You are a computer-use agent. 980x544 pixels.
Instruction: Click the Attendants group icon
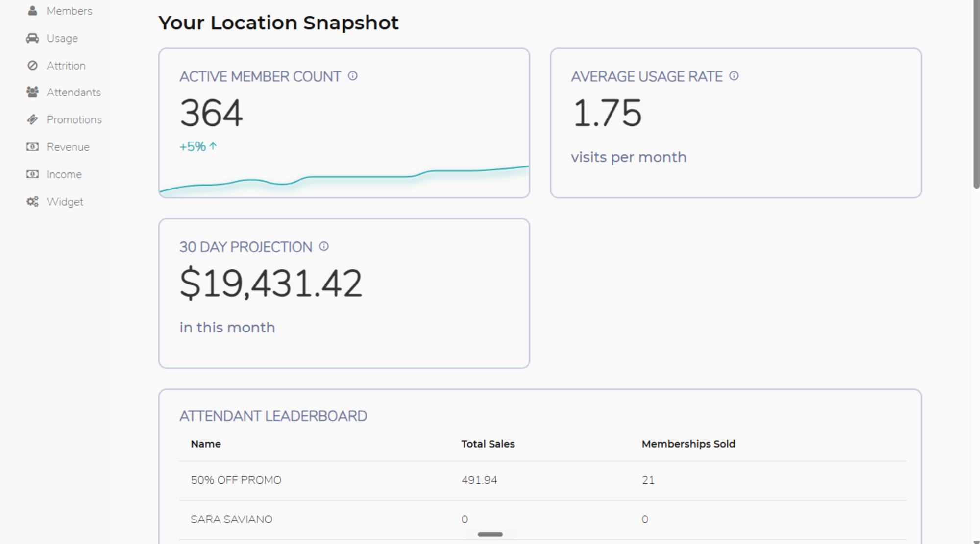(32, 92)
